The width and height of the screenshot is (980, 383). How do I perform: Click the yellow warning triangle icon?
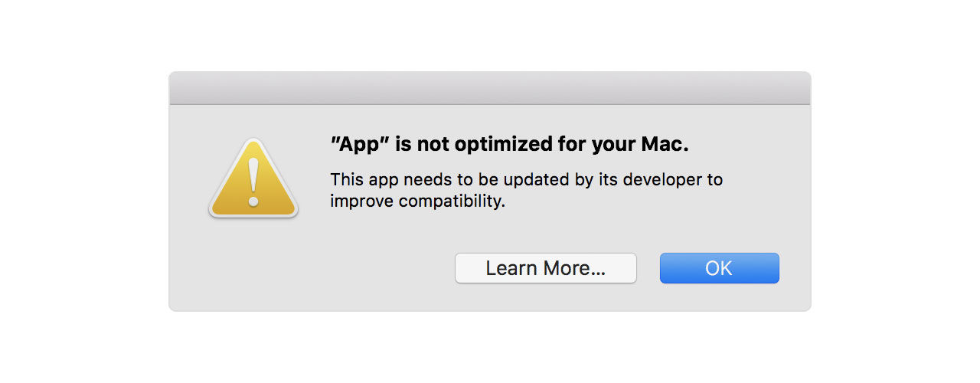click(253, 178)
